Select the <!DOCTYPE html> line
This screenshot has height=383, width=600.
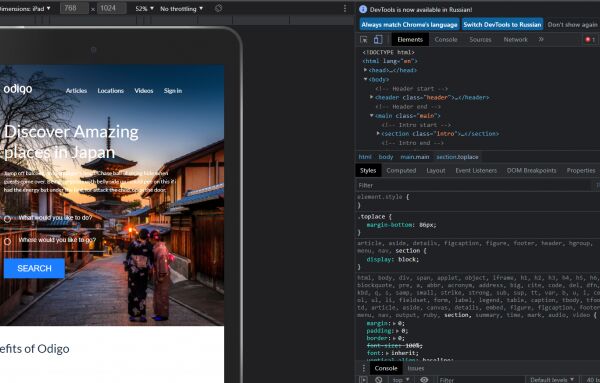pyautogui.click(x=388, y=52)
